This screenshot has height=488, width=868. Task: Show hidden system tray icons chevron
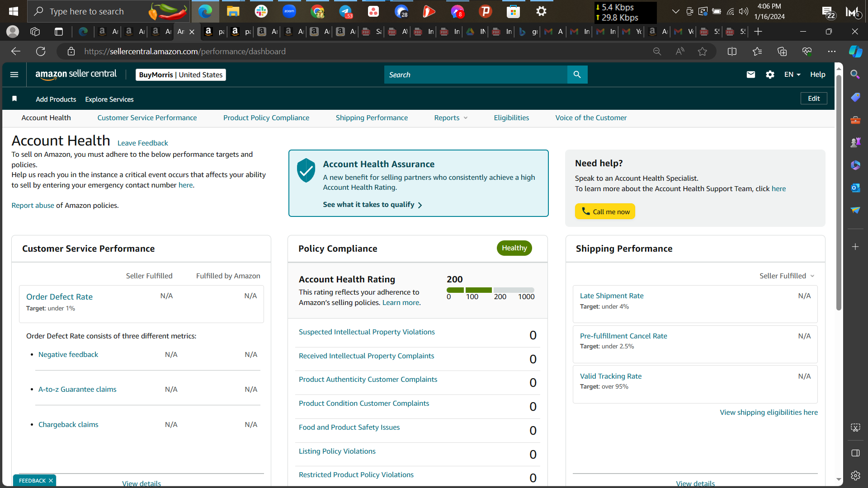pos(676,11)
